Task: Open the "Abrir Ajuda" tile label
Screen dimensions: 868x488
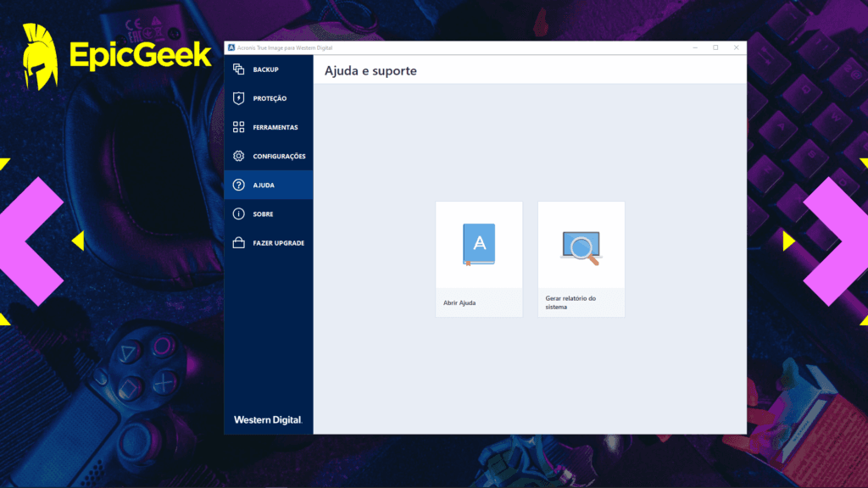Action: (x=459, y=302)
